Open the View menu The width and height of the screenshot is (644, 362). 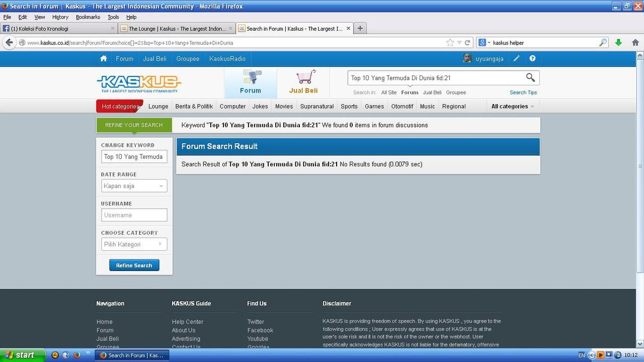[x=40, y=17]
